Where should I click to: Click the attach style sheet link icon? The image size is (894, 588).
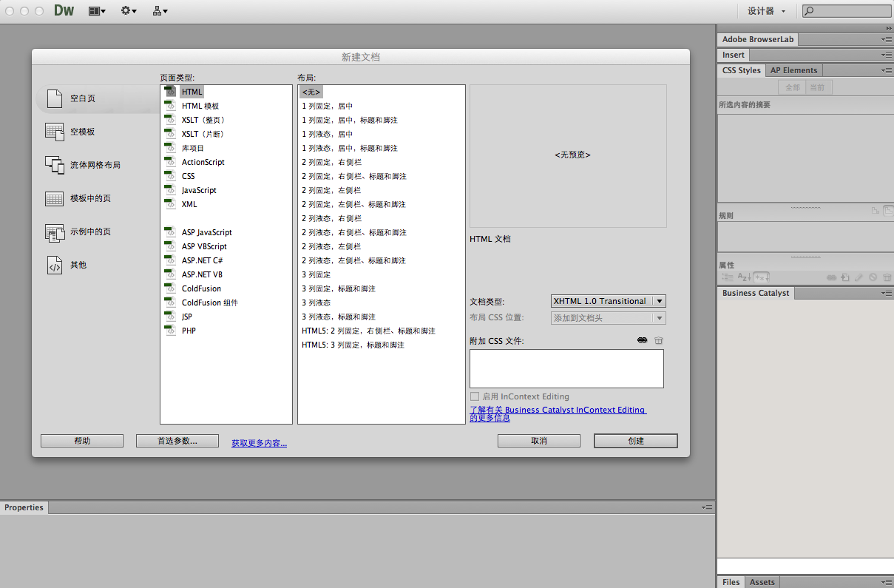[642, 340]
